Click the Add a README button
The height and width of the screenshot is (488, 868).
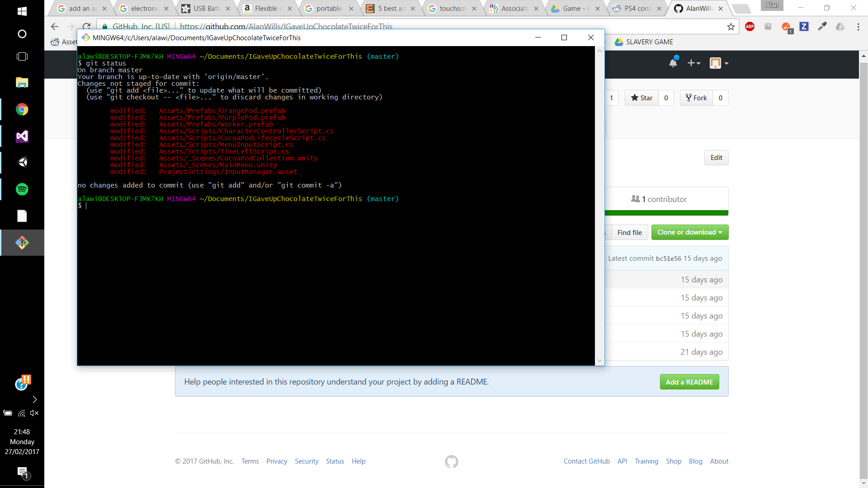(x=689, y=382)
